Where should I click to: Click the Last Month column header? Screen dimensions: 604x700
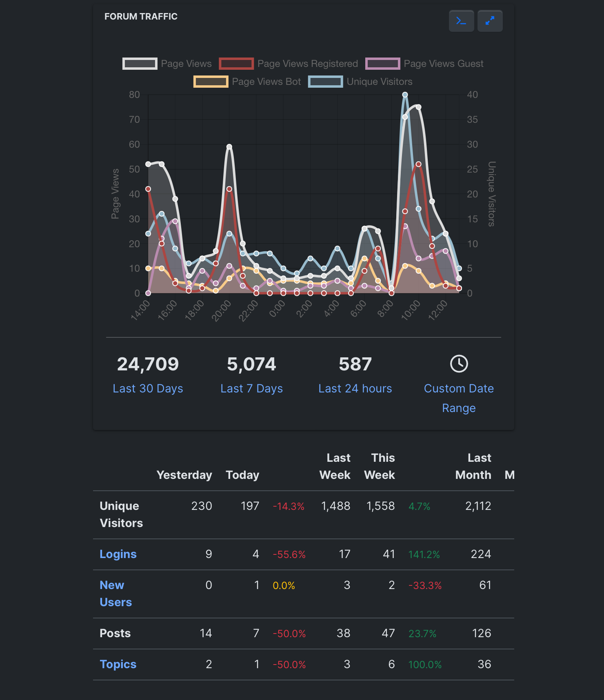point(473,466)
